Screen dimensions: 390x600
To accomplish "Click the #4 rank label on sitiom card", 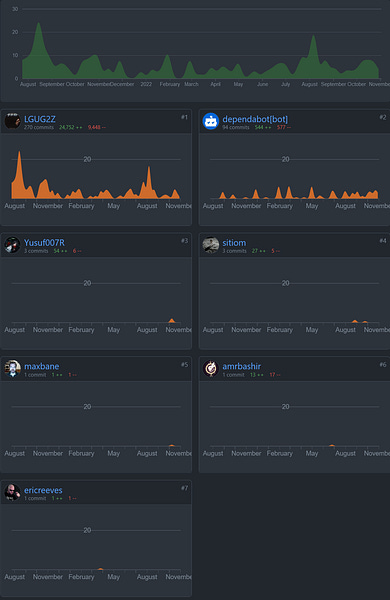I will point(383,241).
